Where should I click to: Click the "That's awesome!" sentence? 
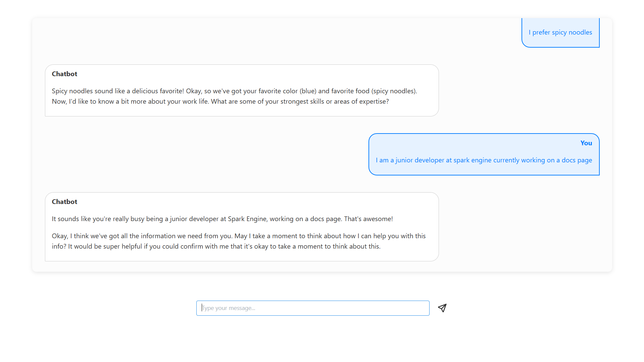tap(368, 219)
